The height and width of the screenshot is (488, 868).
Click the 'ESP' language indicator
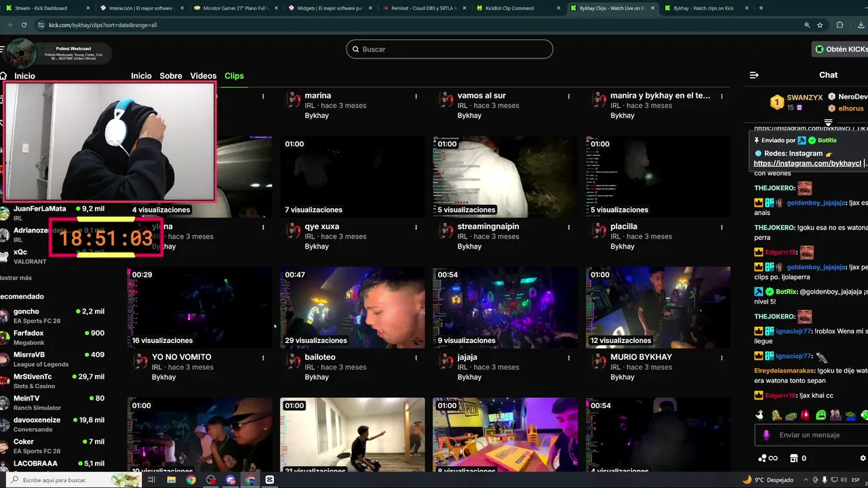pyautogui.click(x=856, y=480)
